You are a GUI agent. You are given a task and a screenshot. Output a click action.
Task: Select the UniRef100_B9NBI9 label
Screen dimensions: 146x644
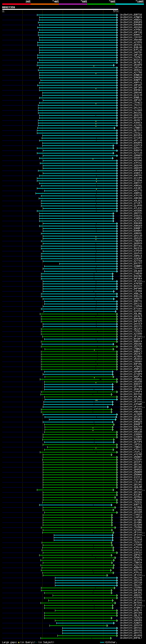pos(131,75)
